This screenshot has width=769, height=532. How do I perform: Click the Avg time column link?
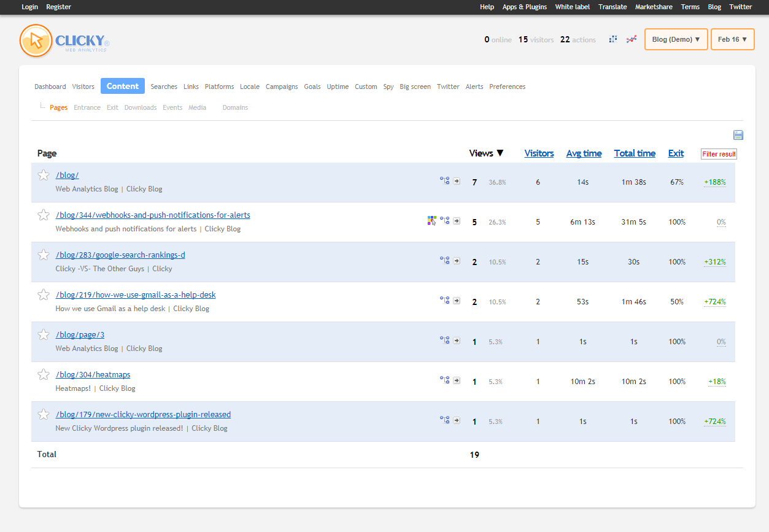click(584, 153)
